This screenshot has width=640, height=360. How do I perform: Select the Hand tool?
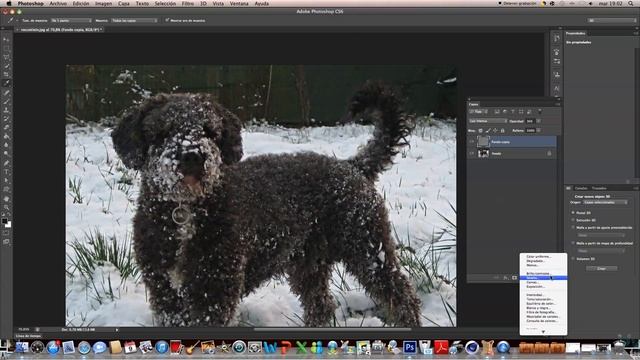[6, 199]
